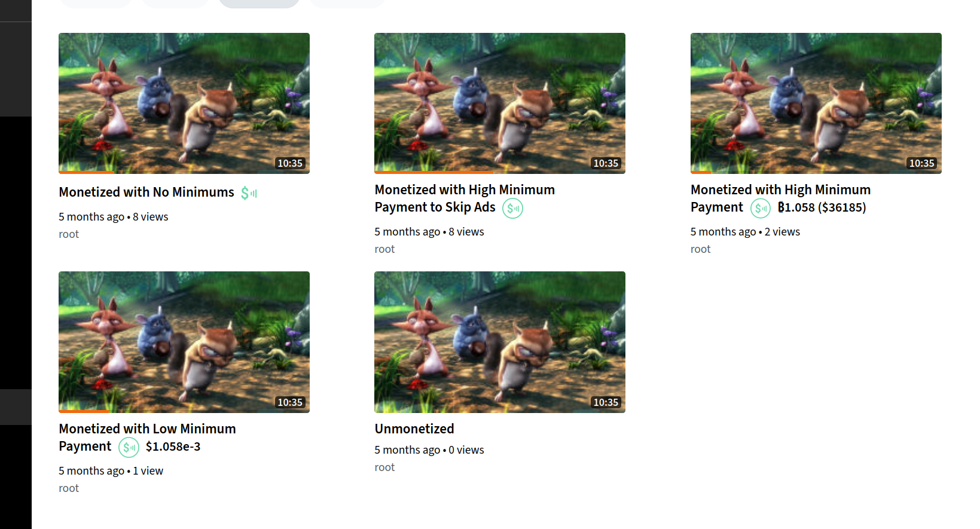The image size is (980, 529).
Task: Click 10:35 duration badge on Unmonetized thumbnail
Action: coord(606,402)
